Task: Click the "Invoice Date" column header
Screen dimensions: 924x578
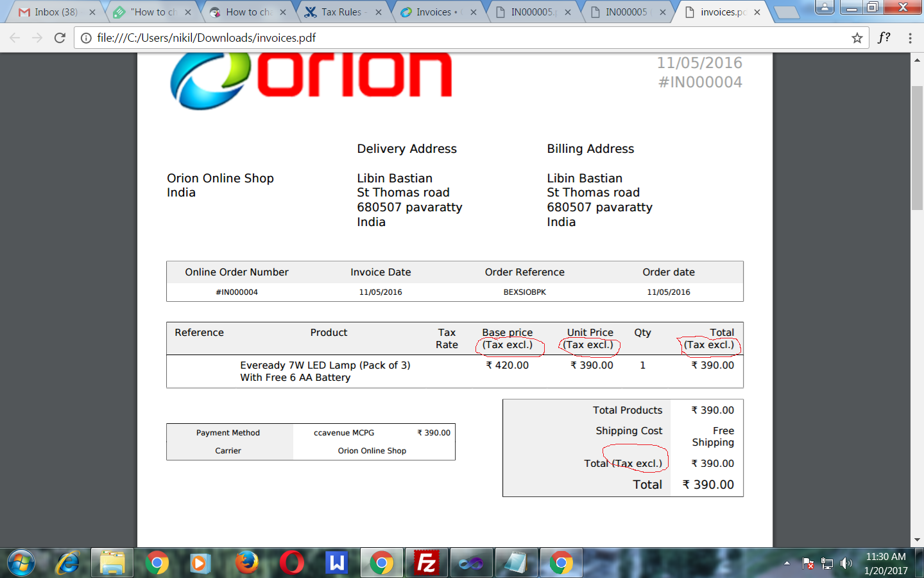Action: (381, 272)
